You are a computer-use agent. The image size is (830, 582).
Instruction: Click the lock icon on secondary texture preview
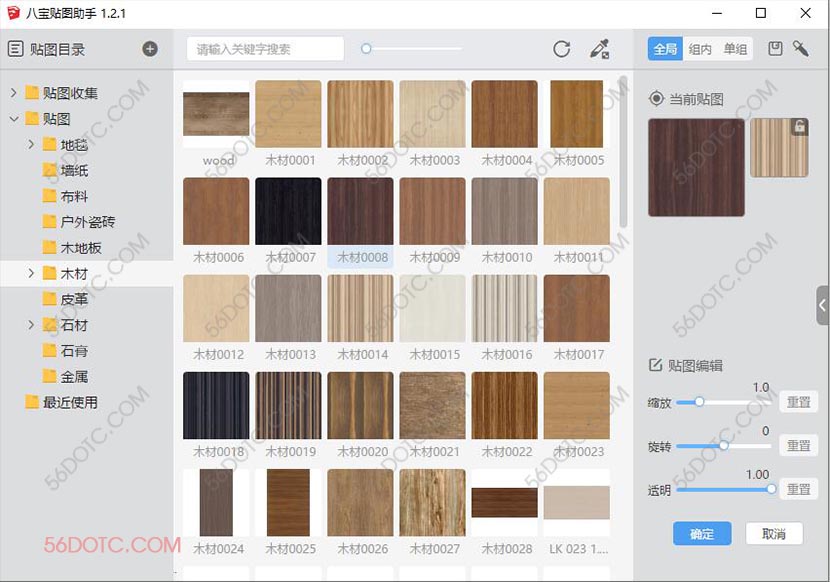point(799,127)
